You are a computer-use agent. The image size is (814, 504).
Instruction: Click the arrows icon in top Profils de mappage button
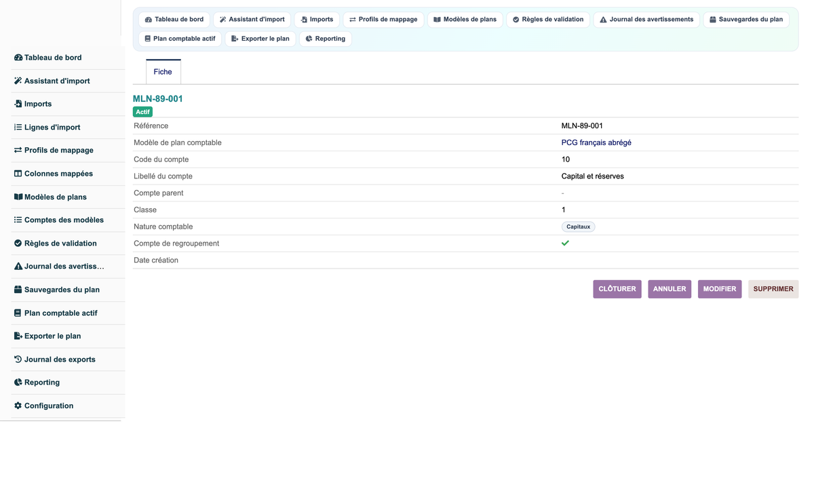pyautogui.click(x=353, y=20)
